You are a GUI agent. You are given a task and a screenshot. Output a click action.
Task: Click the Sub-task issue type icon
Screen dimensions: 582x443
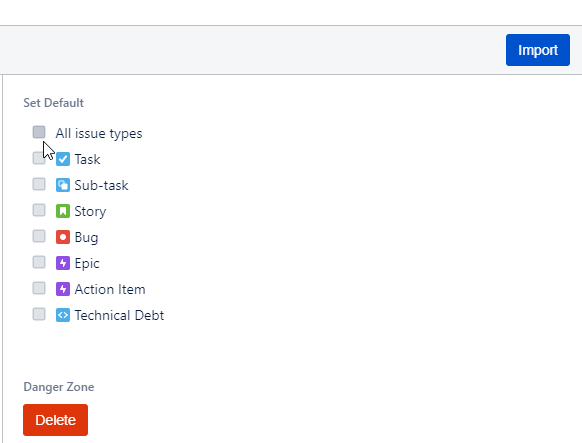tap(63, 185)
